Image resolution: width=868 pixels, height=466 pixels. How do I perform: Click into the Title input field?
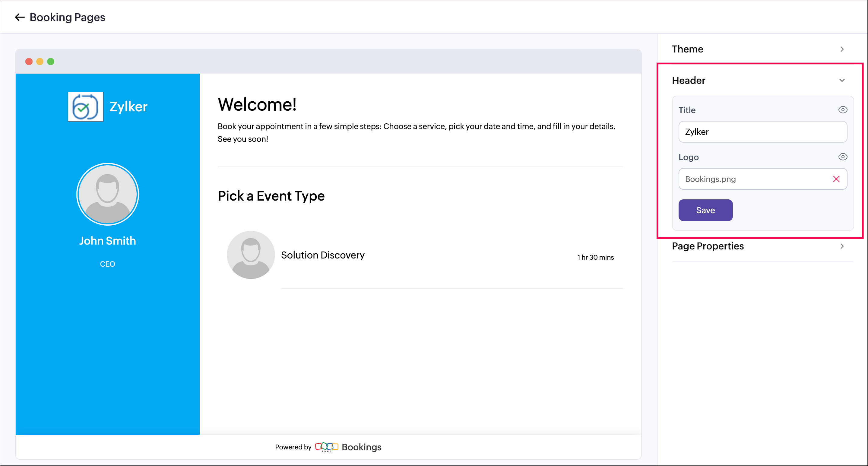coord(762,132)
